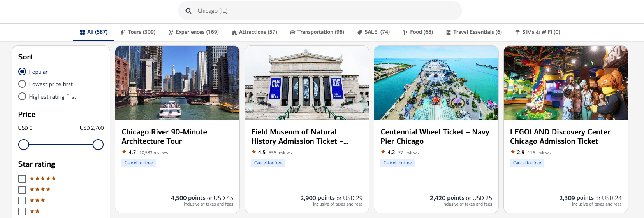This screenshot has width=644, height=218.
Task: Click the Field Museum building photo
Action: pyautogui.click(x=307, y=83)
